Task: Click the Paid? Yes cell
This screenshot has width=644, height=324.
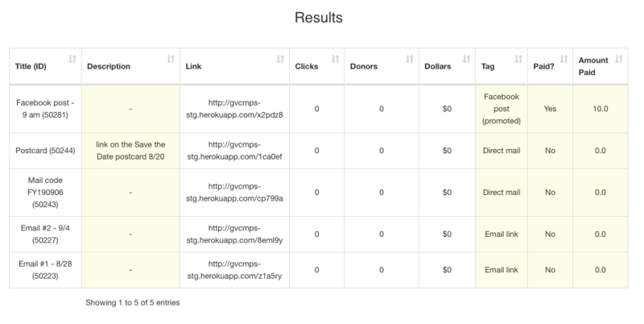Action: point(550,108)
